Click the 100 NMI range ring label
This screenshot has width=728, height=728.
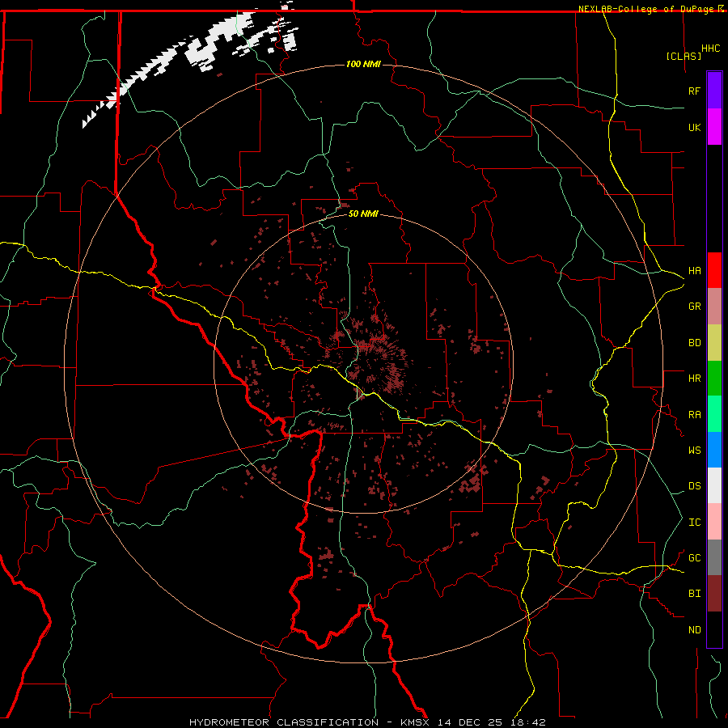[363, 64]
